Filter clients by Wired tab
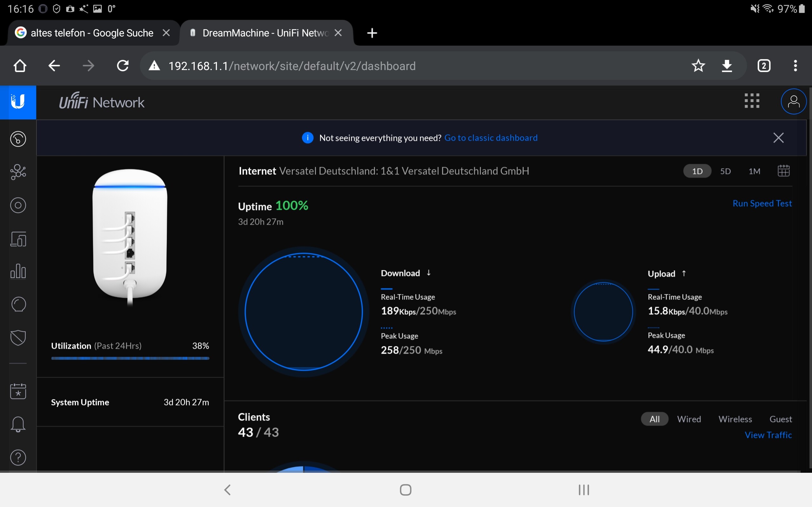The image size is (812, 507). click(x=689, y=419)
